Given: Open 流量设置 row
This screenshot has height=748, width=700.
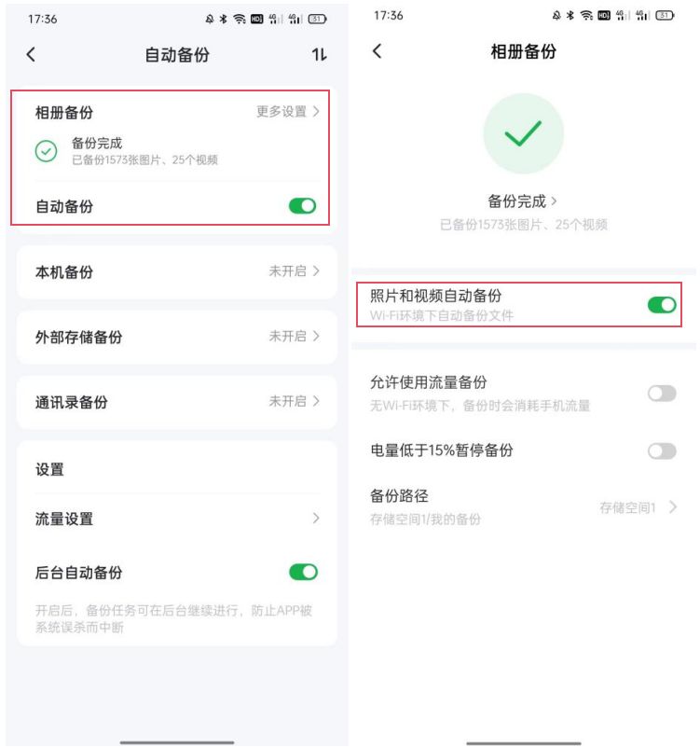Looking at the screenshot, I should pyautogui.click(x=177, y=519).
